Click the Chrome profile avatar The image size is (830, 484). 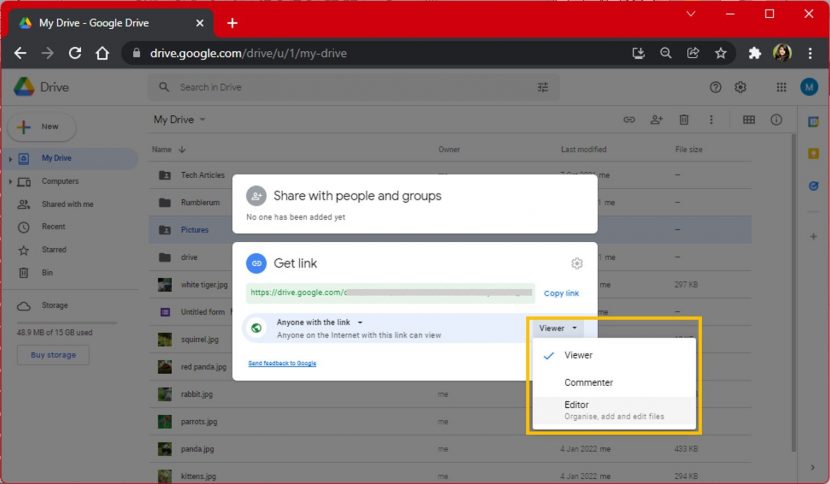point(782,53)
